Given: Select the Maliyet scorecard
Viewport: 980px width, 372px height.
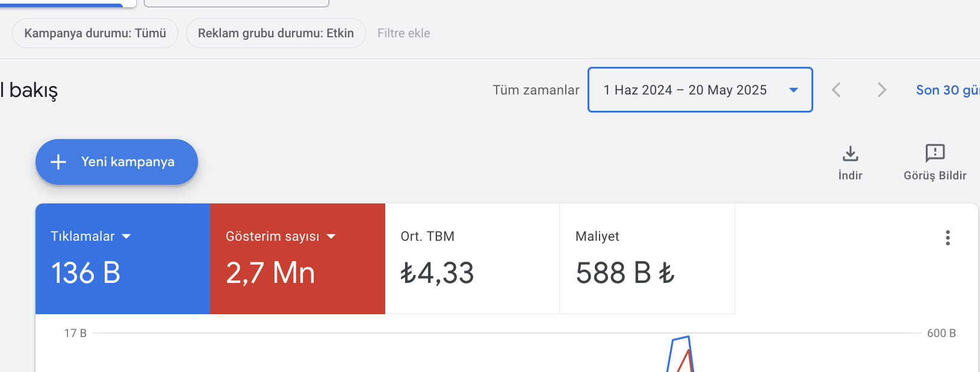Looking at the screenshot, I should pos(647,259).
